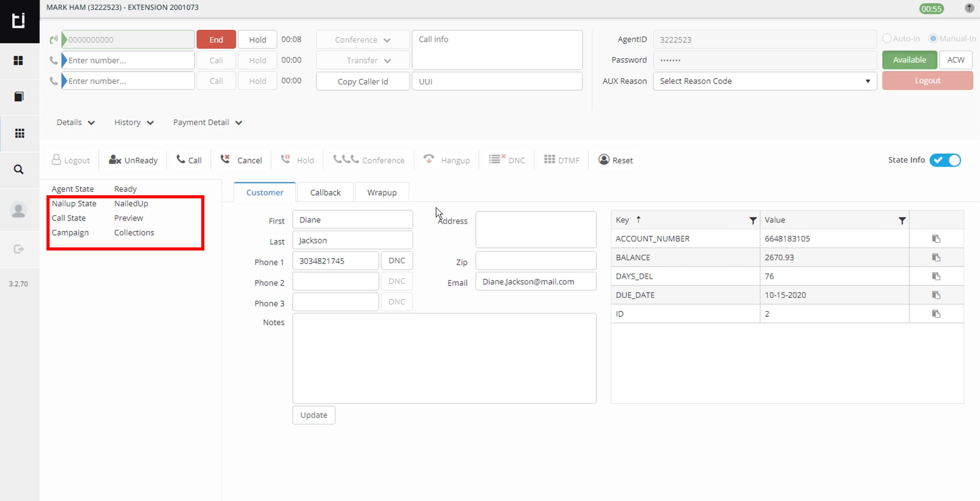Switch to the Wrapup tab
Screen dimensions: 980x501
click(382, 193)
